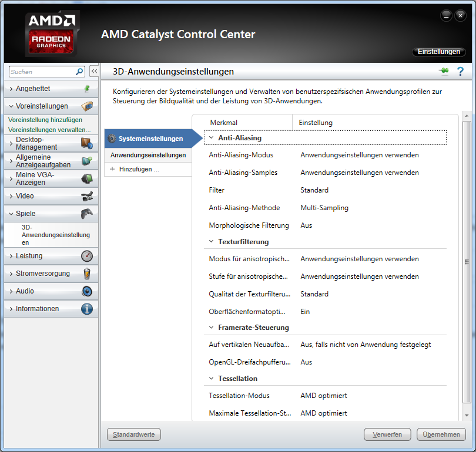
Task: Click the Desktop-Management icon
Action: tap(87, 143)
